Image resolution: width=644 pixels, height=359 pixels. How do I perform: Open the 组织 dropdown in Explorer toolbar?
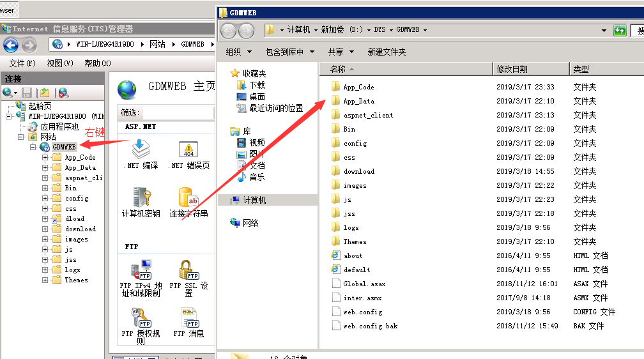click(x=238, y=52)
